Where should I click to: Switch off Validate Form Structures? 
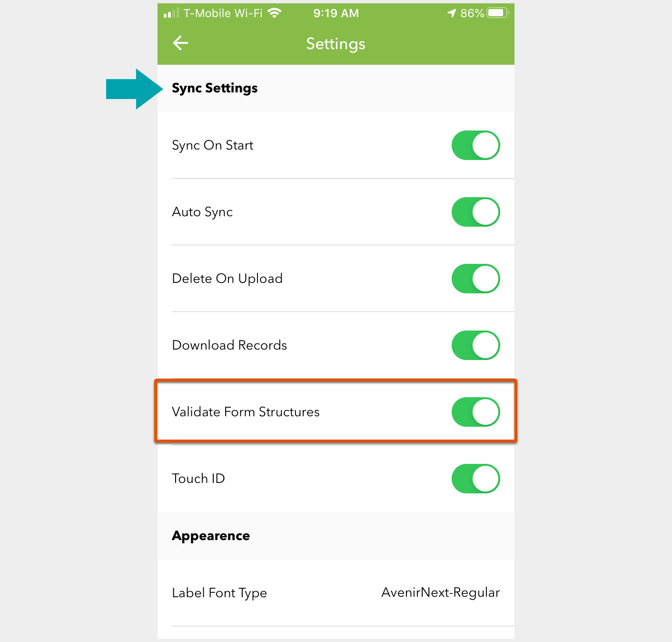[475, 412]
